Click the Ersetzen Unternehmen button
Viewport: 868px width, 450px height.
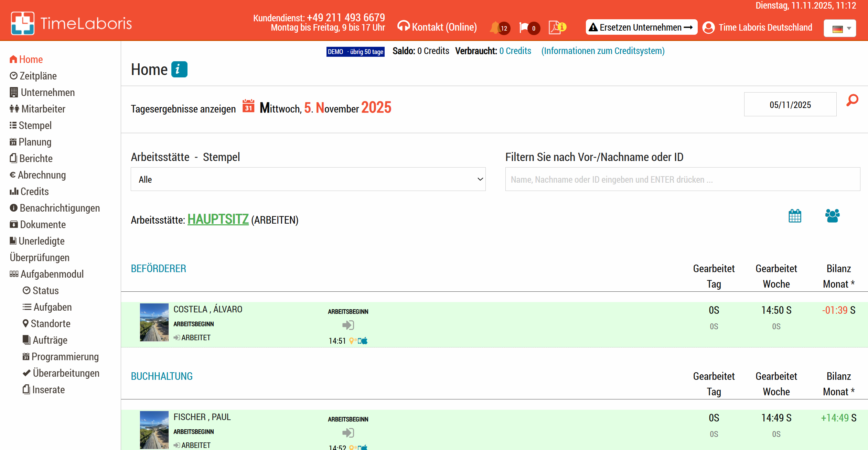(641, 28)
